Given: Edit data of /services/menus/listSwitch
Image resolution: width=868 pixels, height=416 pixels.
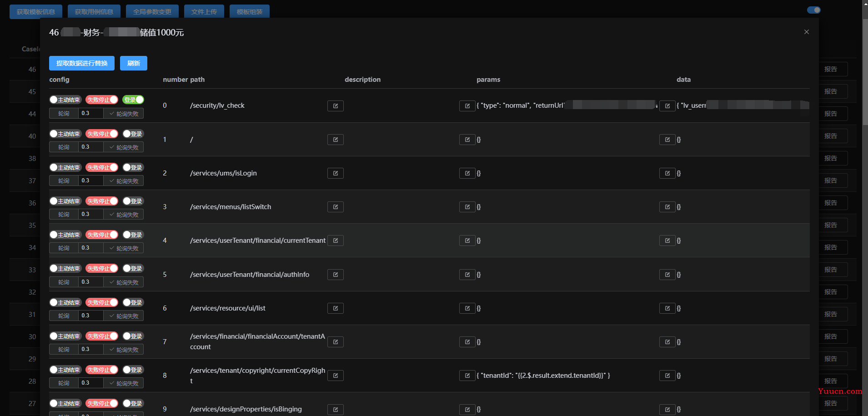Looking at the screenshot, I should click(x=667, y=207).
